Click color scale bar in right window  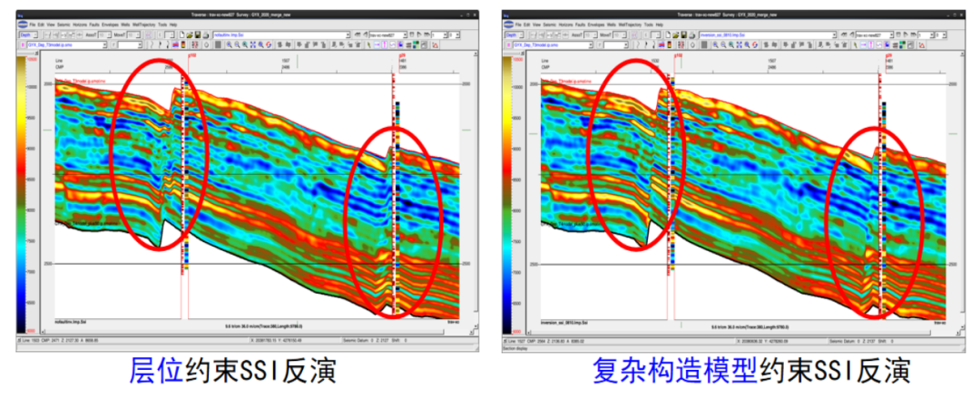(x=507, y=194)
